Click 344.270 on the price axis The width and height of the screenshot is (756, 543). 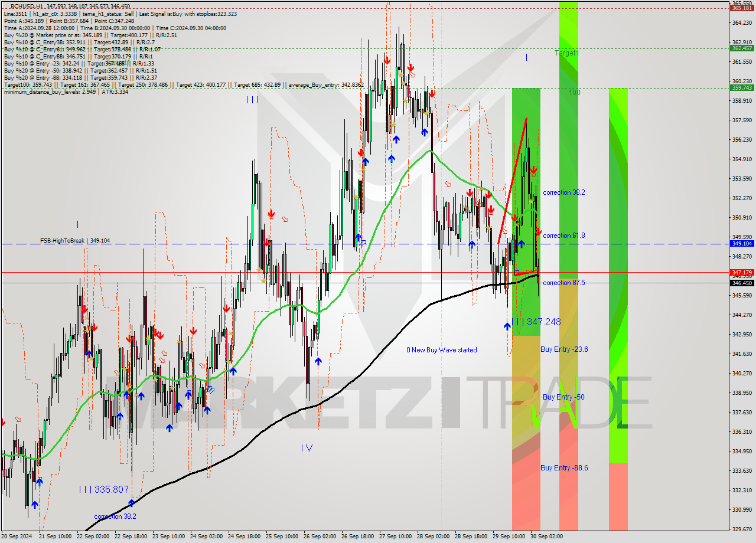click(742, 315)
